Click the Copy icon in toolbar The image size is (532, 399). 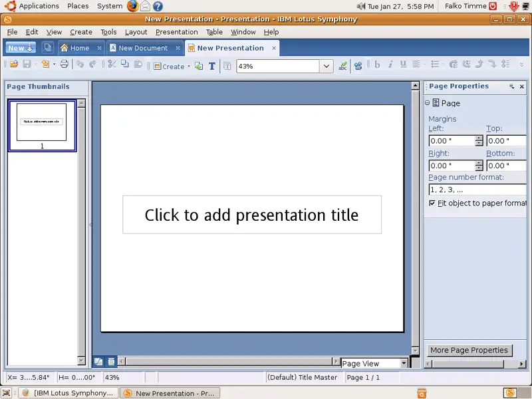(x=125, y=64)
